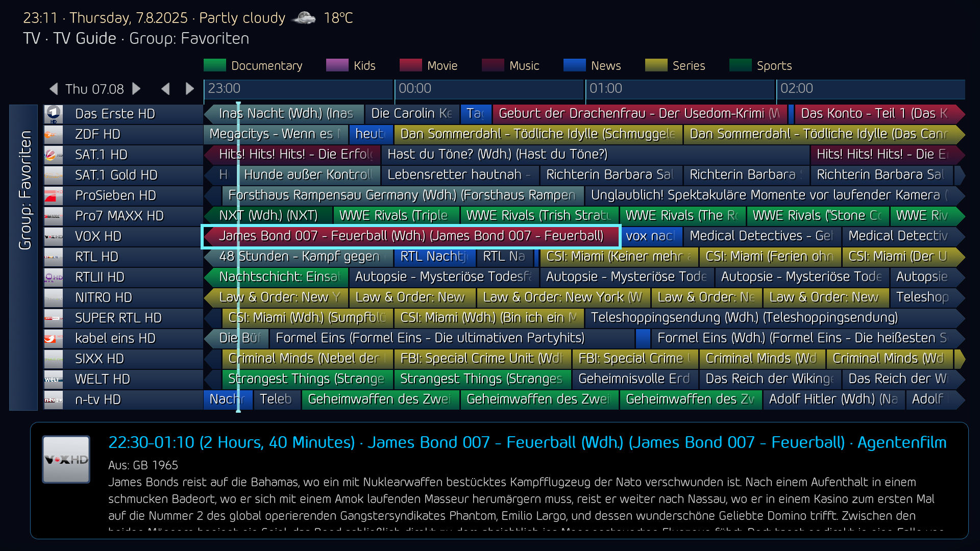The image size is (980, 551).
Task: Click the kabel eins HD channel logo
Action: pos(54,338)
